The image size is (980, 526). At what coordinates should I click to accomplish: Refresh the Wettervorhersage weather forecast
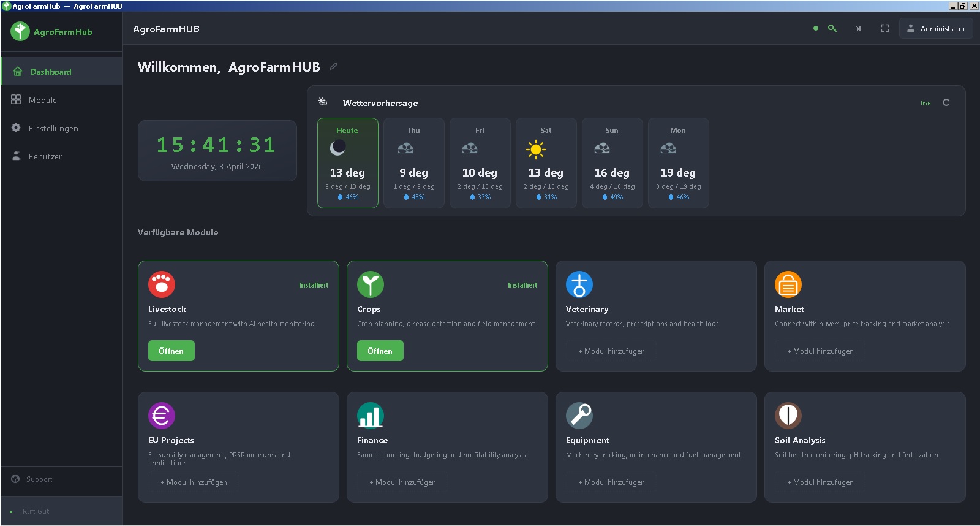(x=946, y=102)
